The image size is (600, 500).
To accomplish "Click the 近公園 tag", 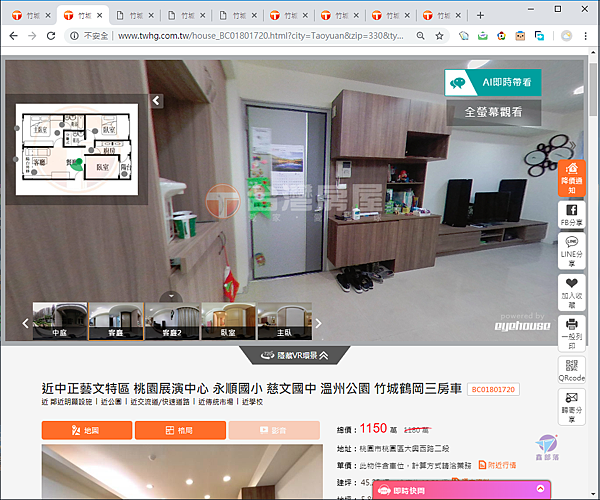I will tap(111, 402).
